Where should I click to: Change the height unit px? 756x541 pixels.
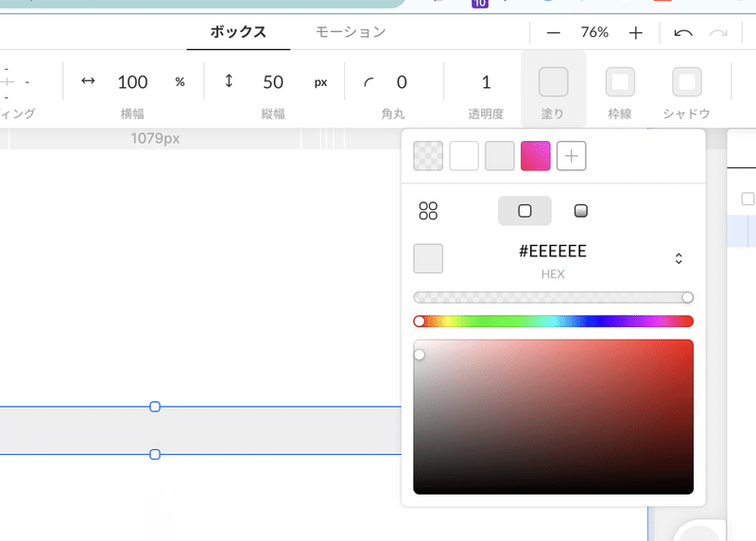320,82
